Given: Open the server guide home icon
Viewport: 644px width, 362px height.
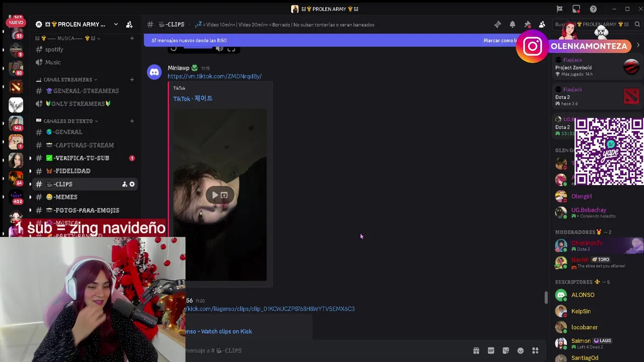Looking at the screenshot, I should 39,24.
